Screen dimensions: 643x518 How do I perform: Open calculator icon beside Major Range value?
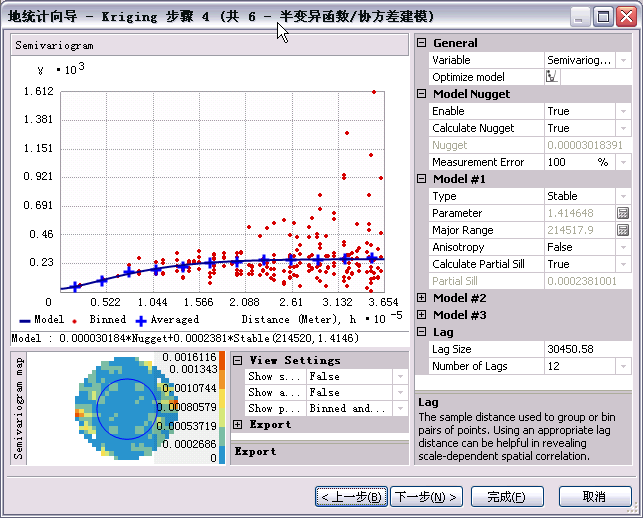point(623,230)
